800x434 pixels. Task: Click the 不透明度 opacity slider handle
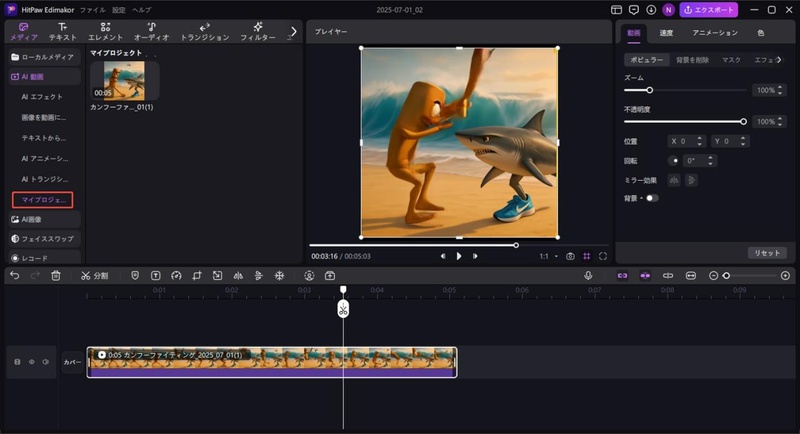click(x=743, y=121)
